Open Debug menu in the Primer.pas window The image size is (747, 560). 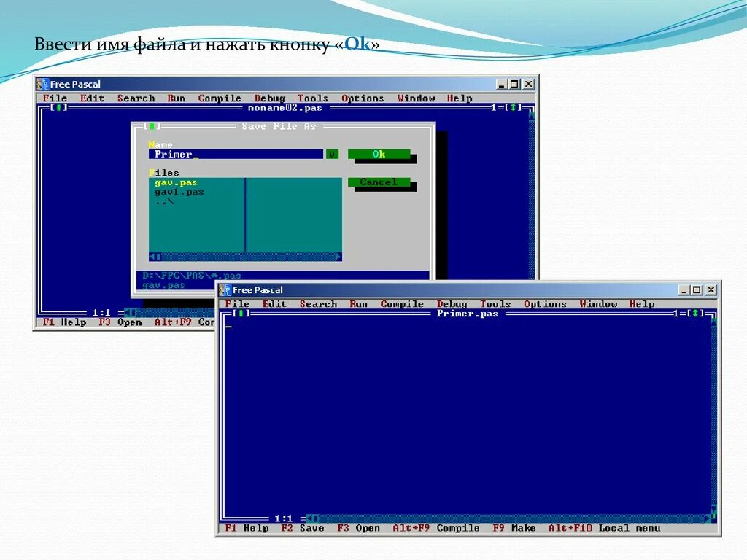point(452,304)
